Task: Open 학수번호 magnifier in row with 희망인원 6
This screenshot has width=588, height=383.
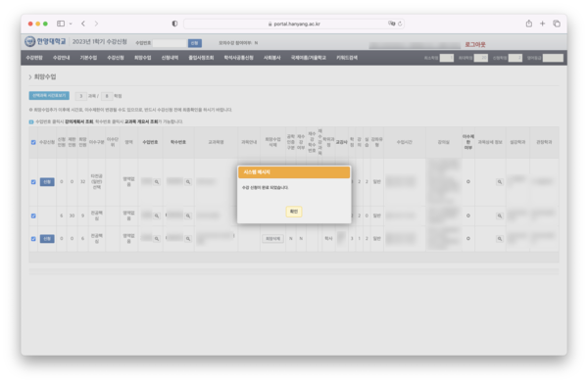Action: pos(188,239)
